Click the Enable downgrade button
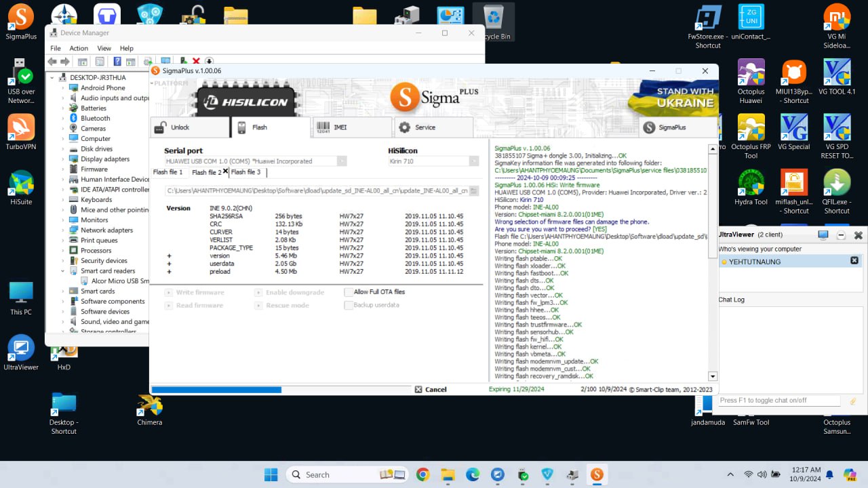This screenshot has height=488, width=868. pos(290,292)
